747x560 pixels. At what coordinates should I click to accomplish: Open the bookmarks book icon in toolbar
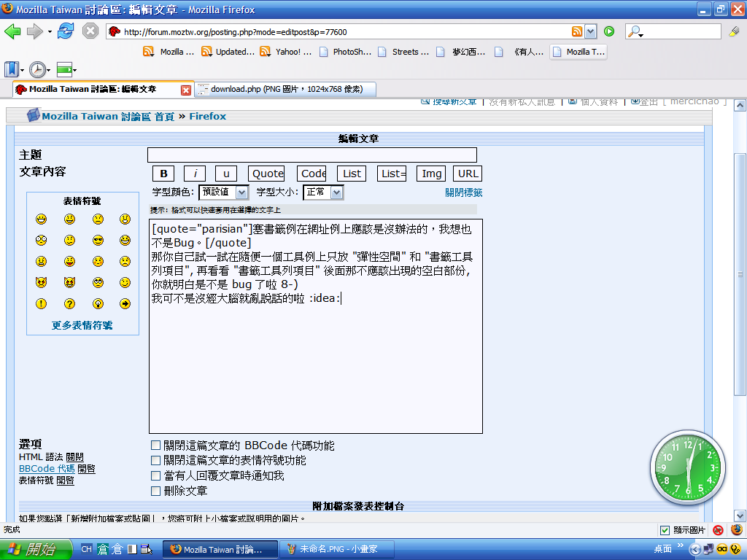12,70
